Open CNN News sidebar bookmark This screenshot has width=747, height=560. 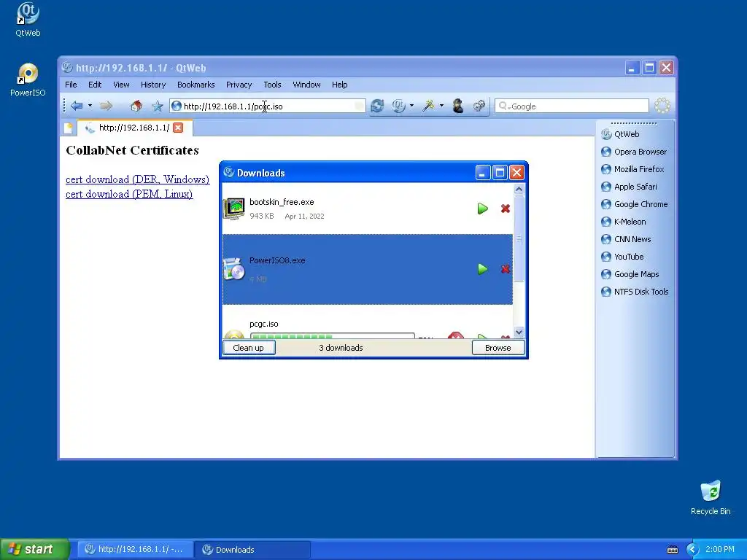[626, 239]
